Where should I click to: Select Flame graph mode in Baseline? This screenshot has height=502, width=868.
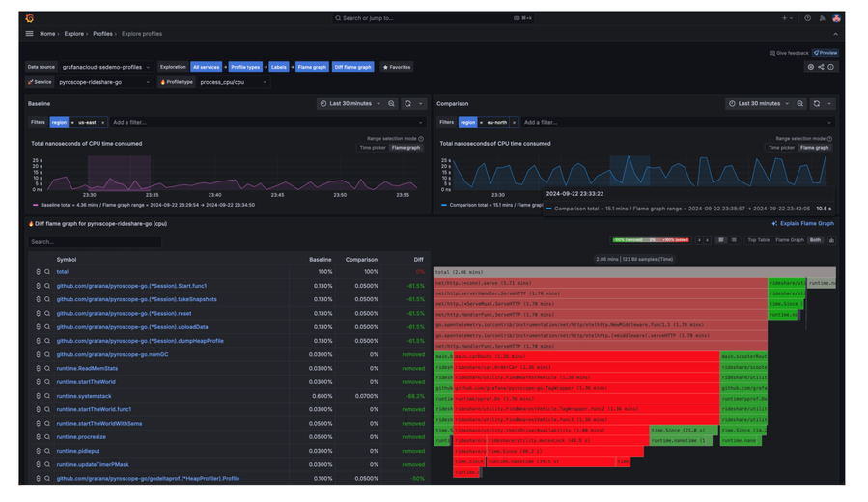pyautogui.click(x=406, y=148)
